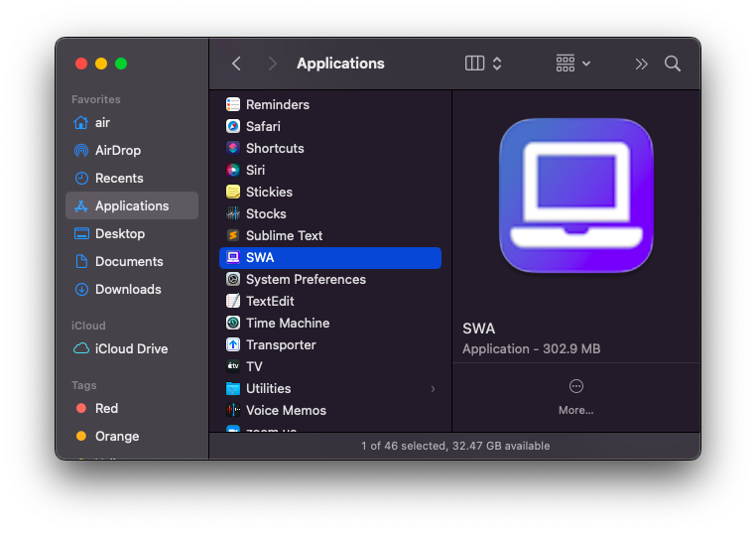The image size is (756, 533).
Task: Click the Time Machine name text
Action: (x=288, y=323)
